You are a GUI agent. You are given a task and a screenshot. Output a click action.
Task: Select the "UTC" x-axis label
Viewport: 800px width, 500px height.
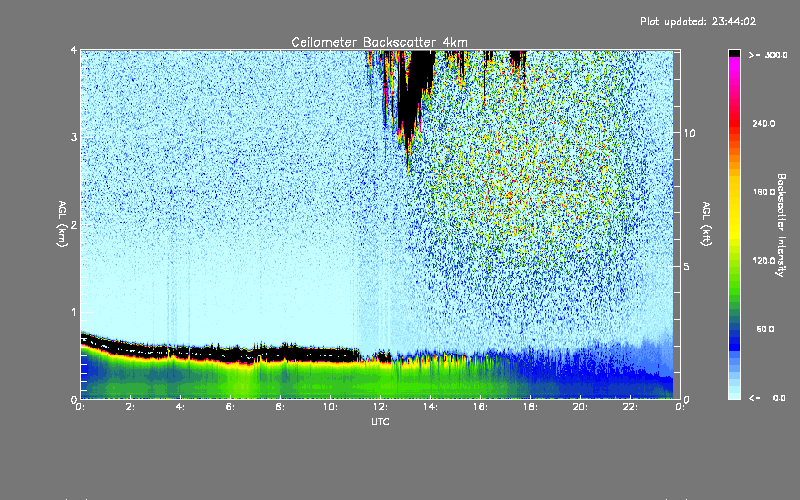point(380,421)
